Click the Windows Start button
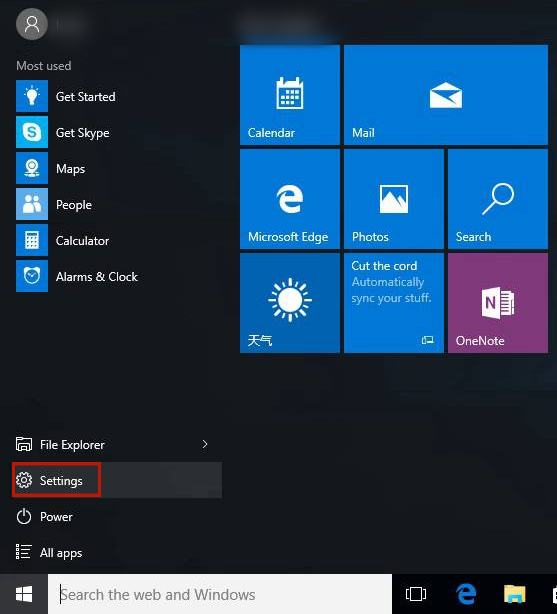The height and width of the screenshot is (614, 557). 24,594
